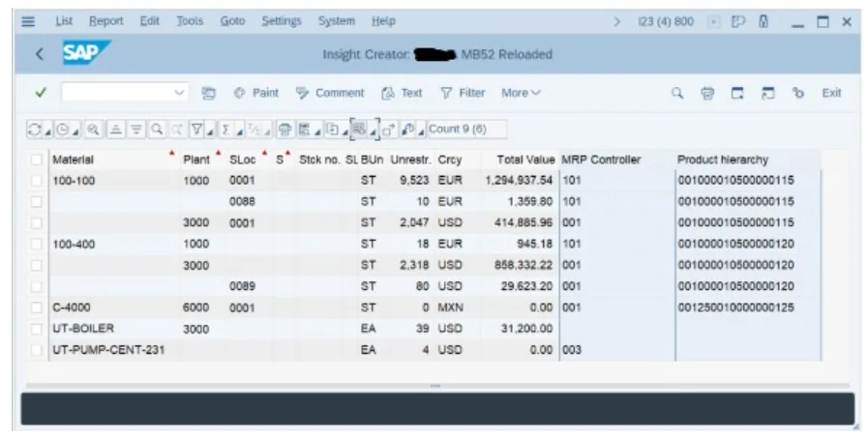
Task: Open the command field dropdown chevron
Action: pos(179,93)
